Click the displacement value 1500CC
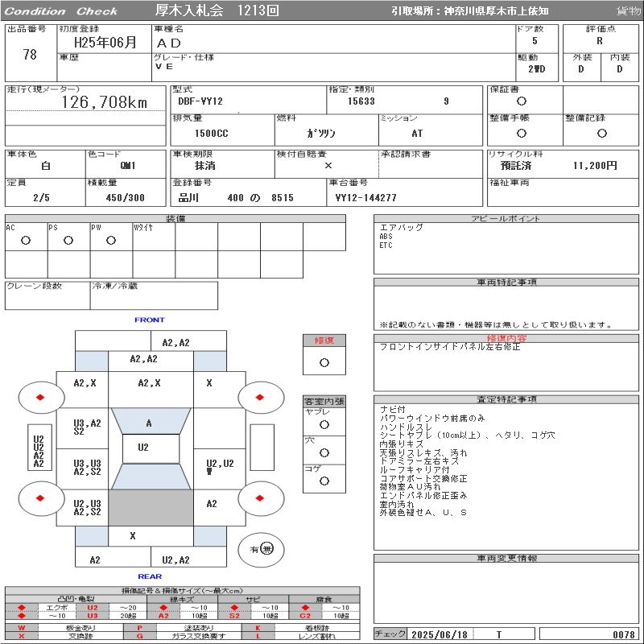The image size is (644, 644). click(211, 134)
